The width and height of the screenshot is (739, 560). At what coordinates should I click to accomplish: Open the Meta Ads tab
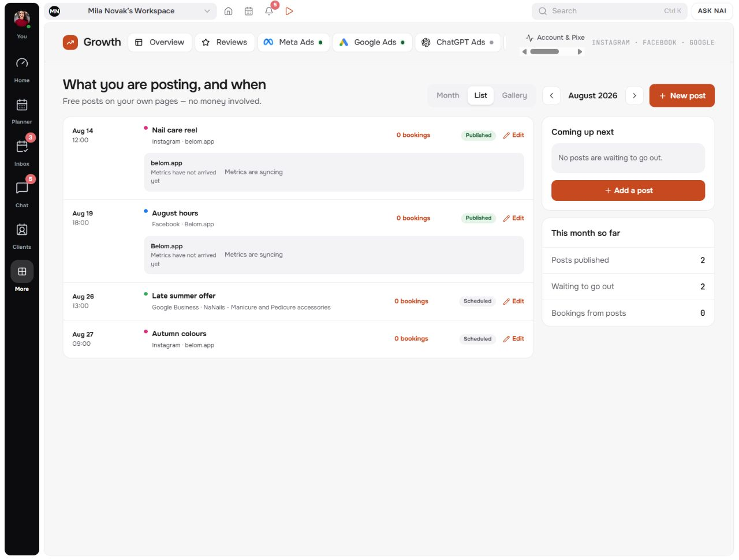293,42
